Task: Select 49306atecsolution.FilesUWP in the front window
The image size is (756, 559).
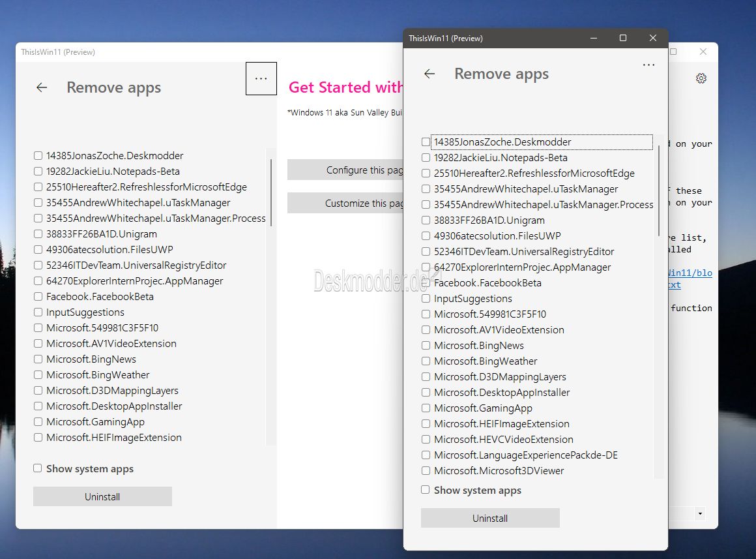Action: point(426,235)
